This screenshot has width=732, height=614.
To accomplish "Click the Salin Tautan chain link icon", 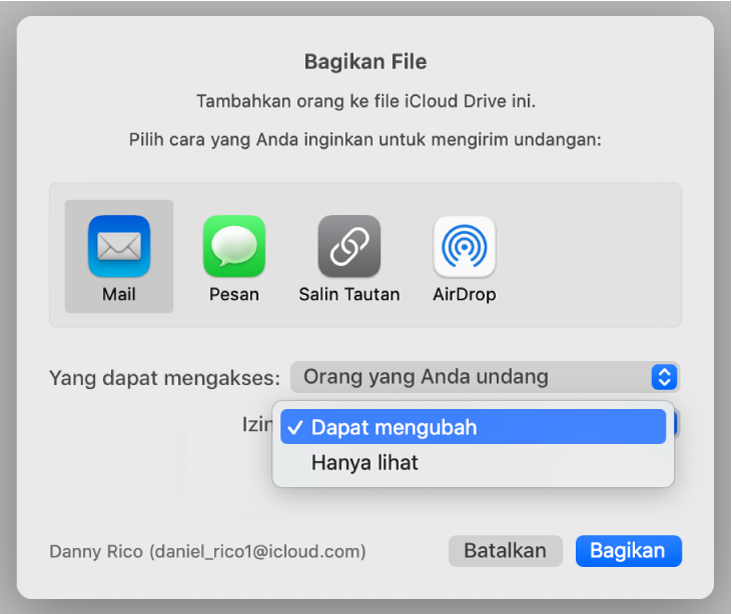I will tap(349, 246).
